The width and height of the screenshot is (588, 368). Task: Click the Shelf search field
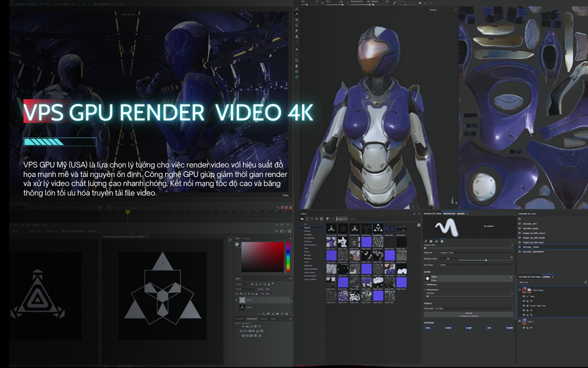(380, 219)
